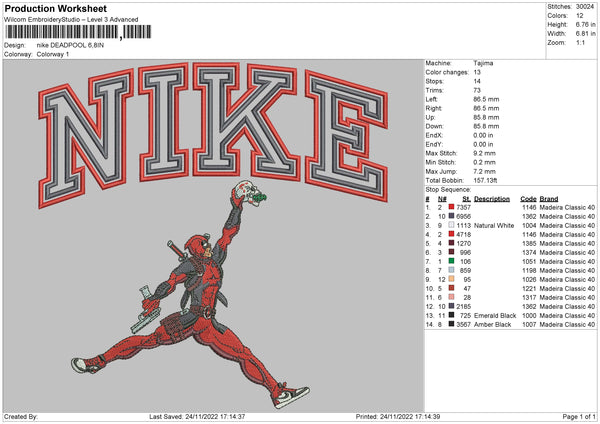Click the dark blue swatch beside 6956 stitches

coord(452,216)
